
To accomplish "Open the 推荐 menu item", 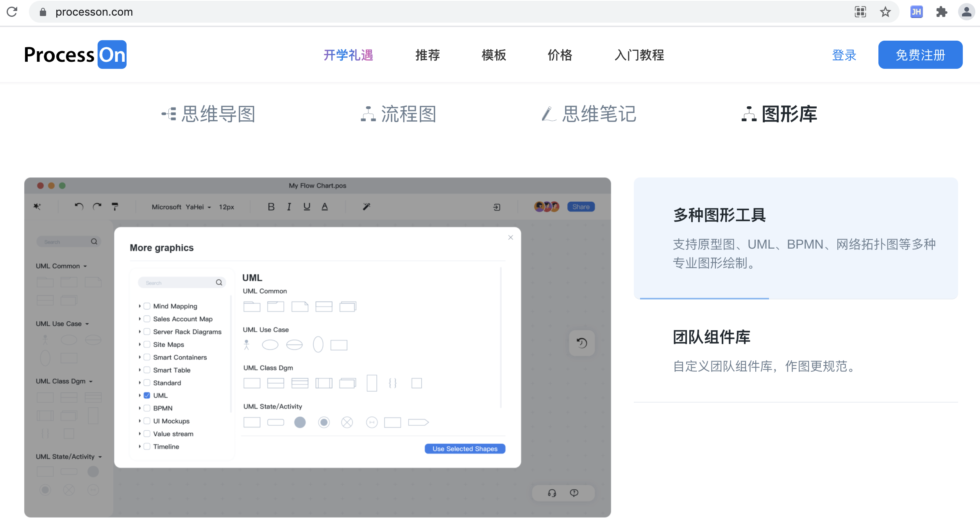I will (428, 54).
